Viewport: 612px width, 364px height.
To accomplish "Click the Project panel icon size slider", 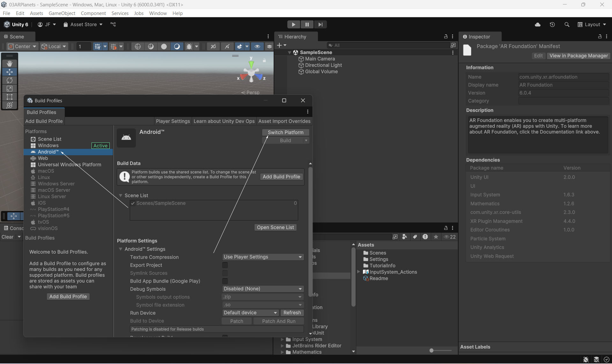I will [x=431, y=350].
